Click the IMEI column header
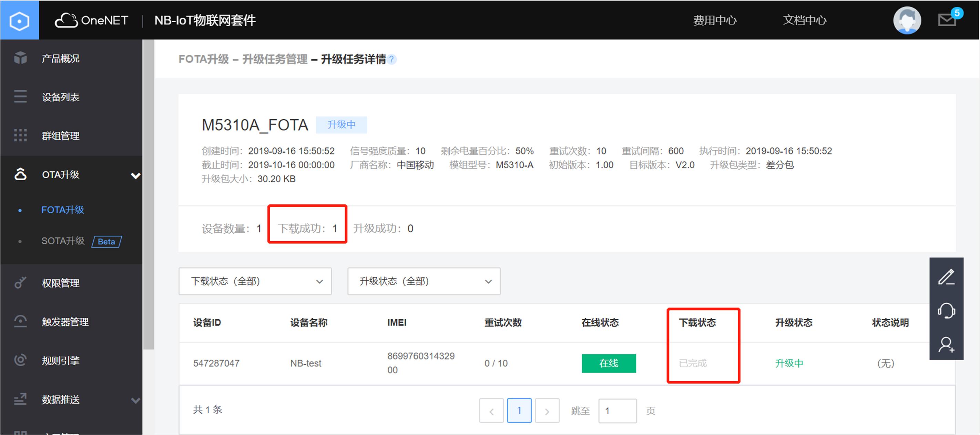This screenshot has width=980, height=435. tap(397, 322)
